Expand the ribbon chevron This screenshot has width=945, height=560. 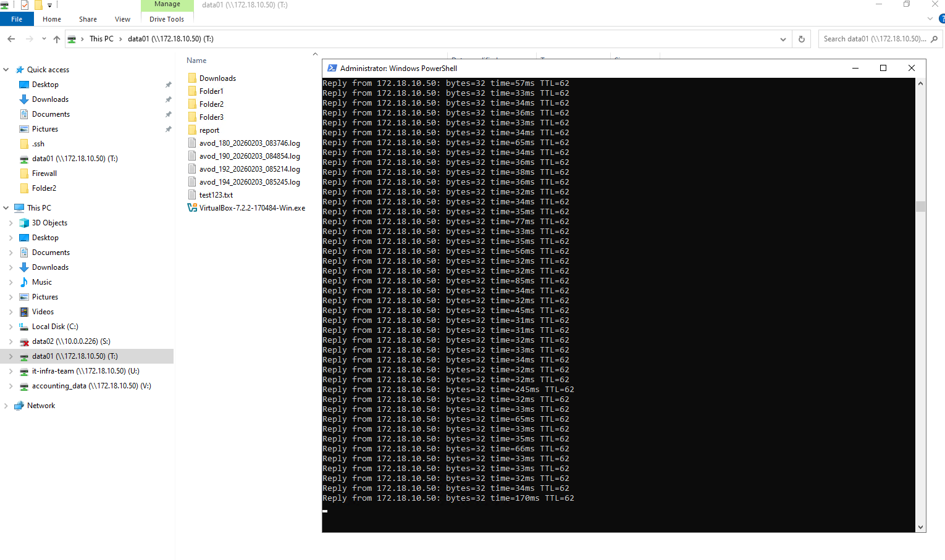pyautogui.click(x=930, y=19)
